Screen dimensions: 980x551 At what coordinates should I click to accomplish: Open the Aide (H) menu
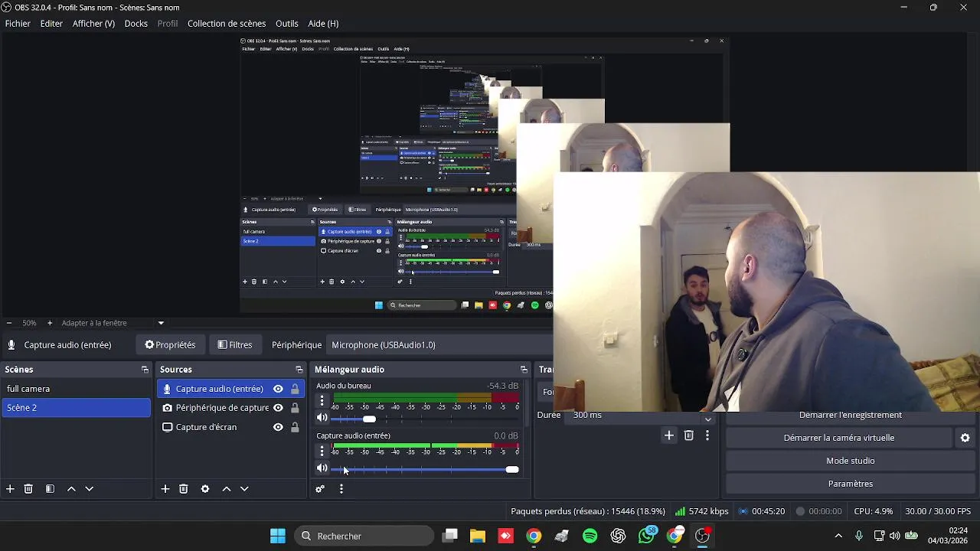coord(323,24)
